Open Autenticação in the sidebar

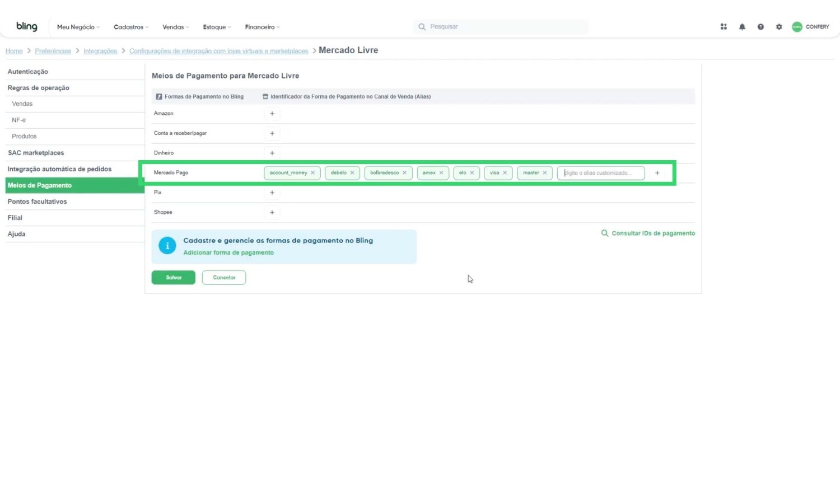click(75, 72)
